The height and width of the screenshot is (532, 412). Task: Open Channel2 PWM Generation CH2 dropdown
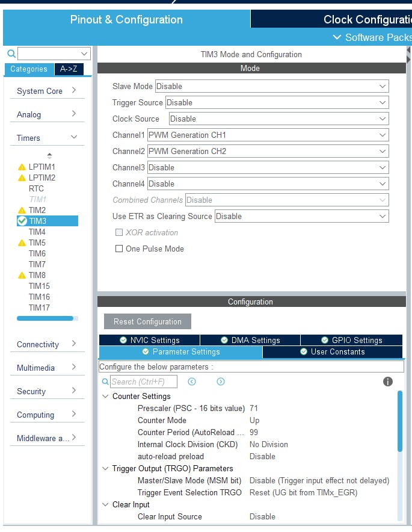(x=268, y=151)
